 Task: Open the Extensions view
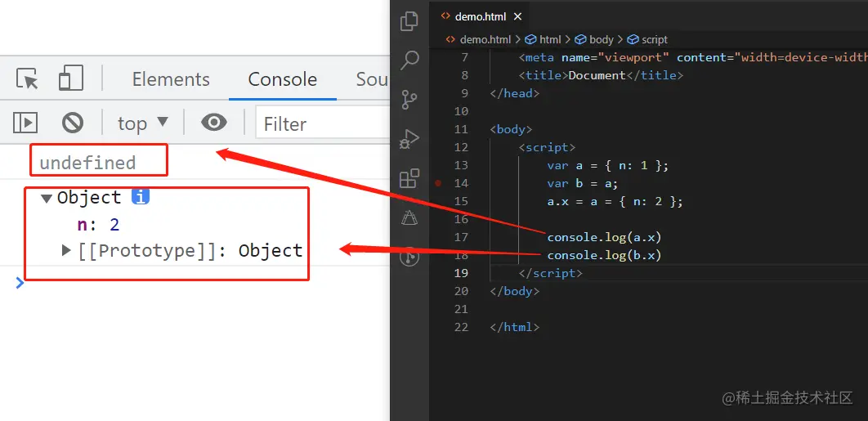point(409,178)
